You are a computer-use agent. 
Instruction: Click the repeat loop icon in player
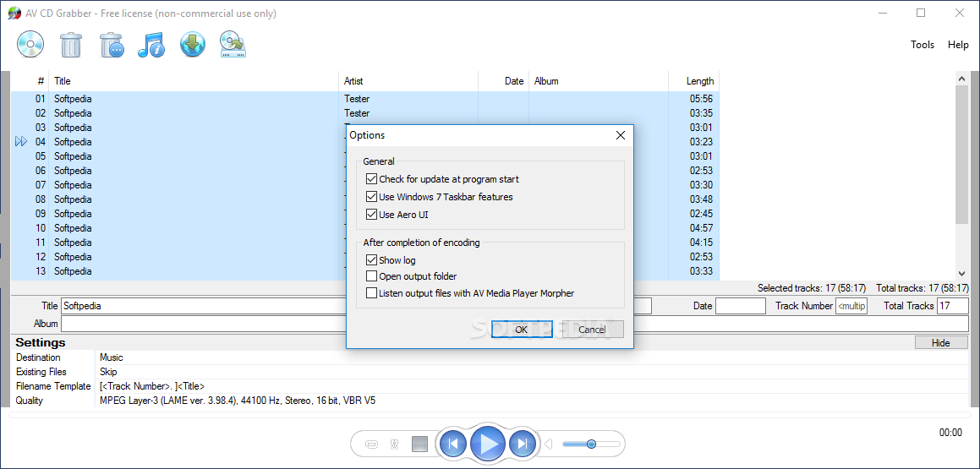tap(371, 444)
